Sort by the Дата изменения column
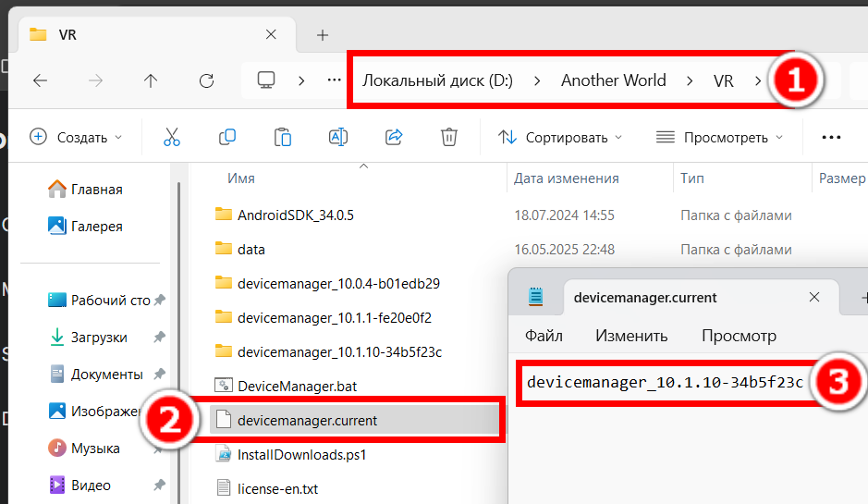Viewport: 868px width, 504px height. coord(567,178)
